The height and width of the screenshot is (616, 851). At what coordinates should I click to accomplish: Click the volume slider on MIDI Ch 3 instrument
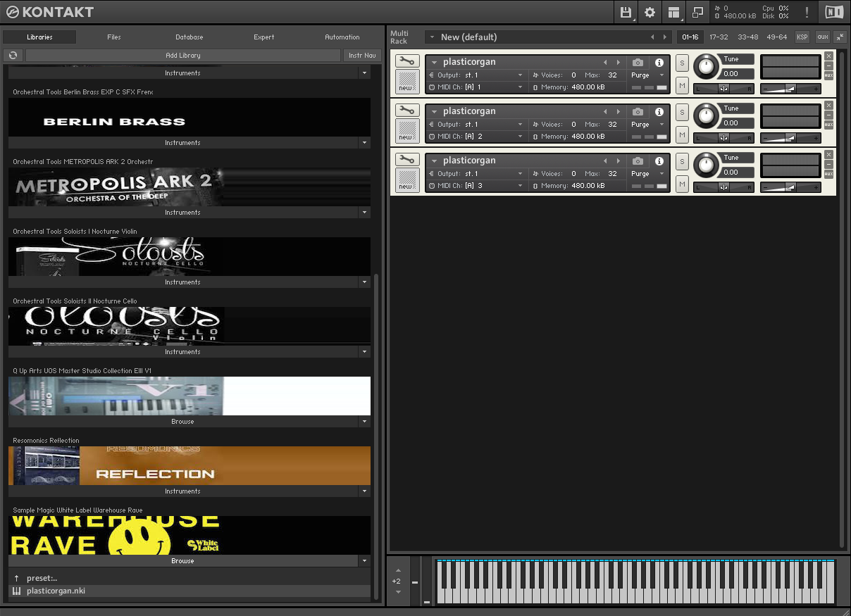coord(790,187)
